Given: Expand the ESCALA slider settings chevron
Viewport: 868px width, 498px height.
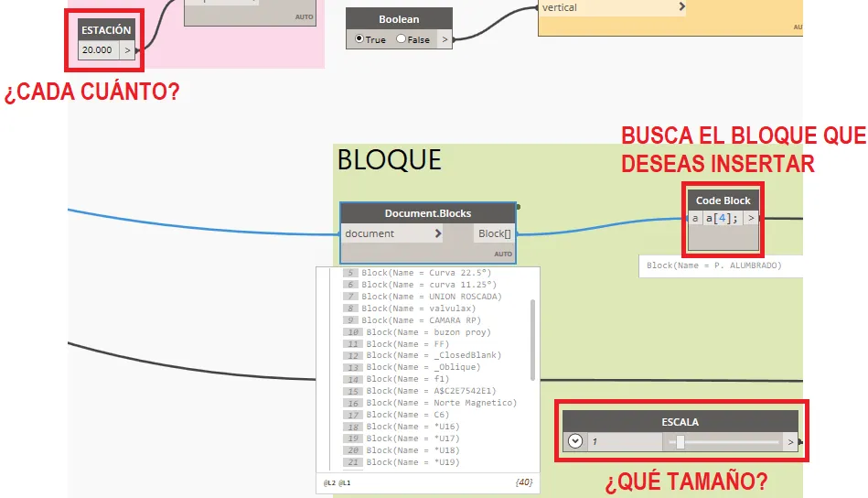Looking at the screenshot, I should click(575, 441).
